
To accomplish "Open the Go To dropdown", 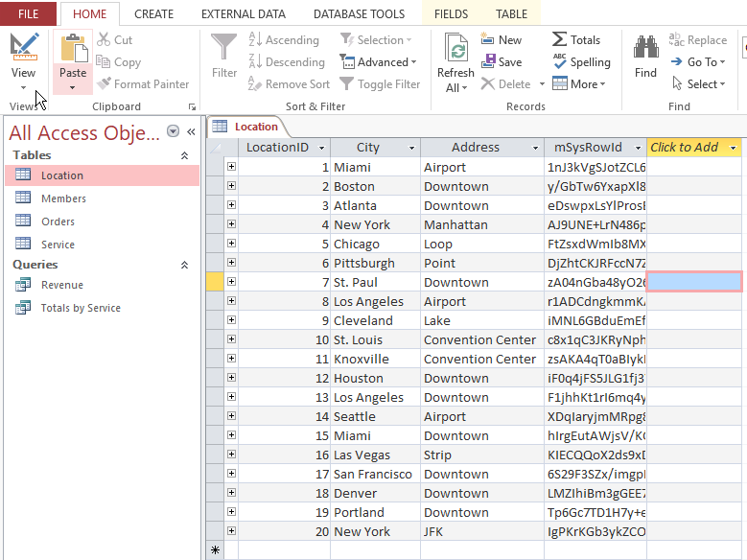I will coord(698,61).
